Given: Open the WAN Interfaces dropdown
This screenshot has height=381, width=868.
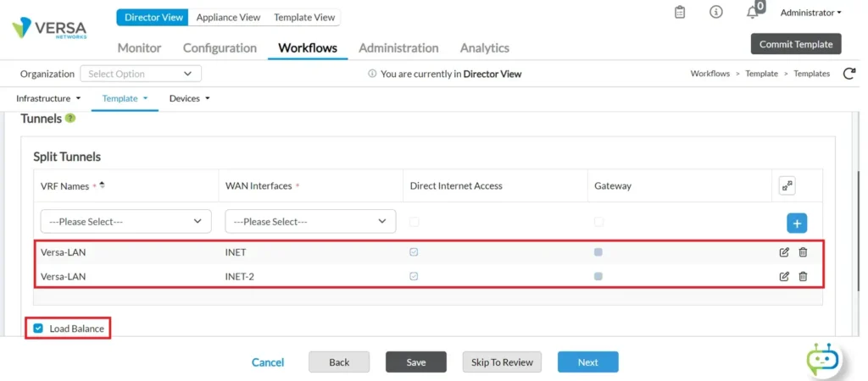Looking at the screenshot, I should [x=310, y=221].
